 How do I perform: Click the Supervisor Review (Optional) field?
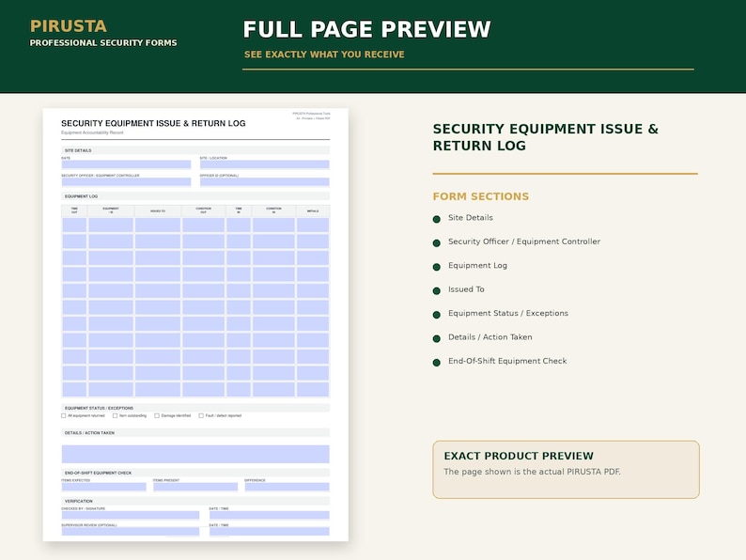pyautogui.click(x=131, y=532)
